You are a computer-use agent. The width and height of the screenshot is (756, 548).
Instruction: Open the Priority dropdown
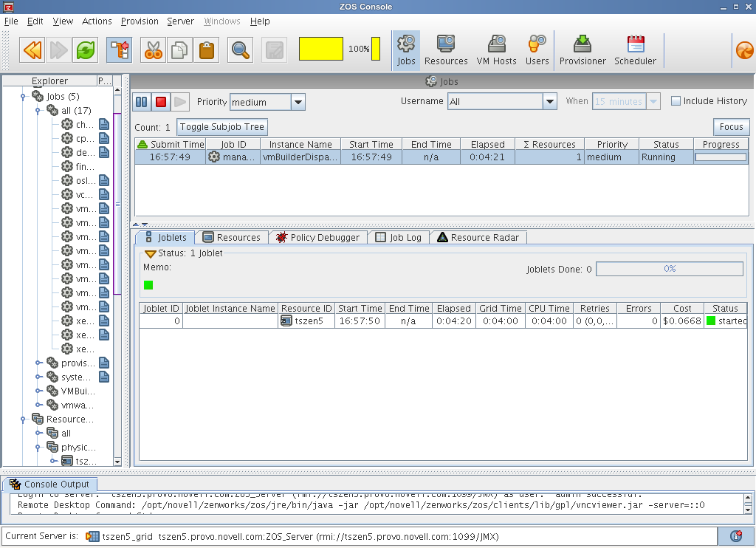(298, 103)
